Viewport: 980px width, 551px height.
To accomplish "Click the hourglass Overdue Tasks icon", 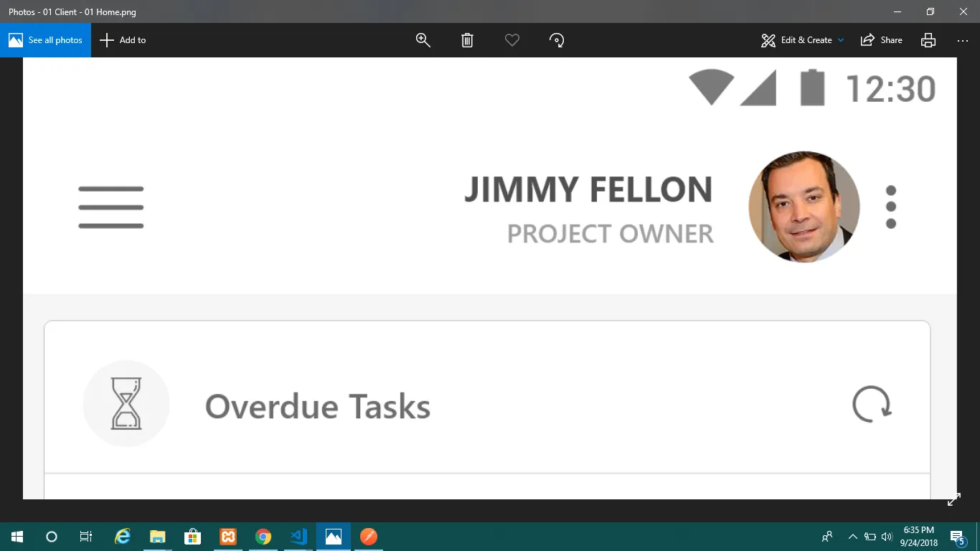I will (x=126, y=403).
